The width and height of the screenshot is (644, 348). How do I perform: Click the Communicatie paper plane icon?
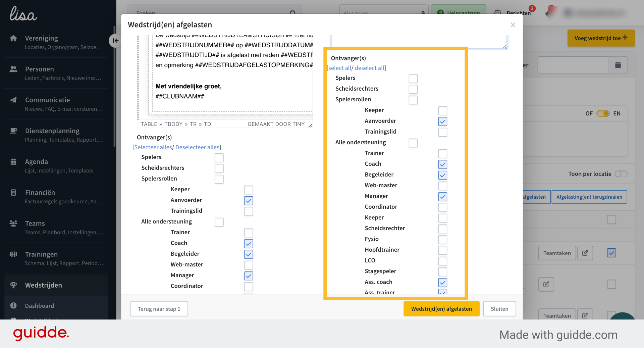(13, 100)
